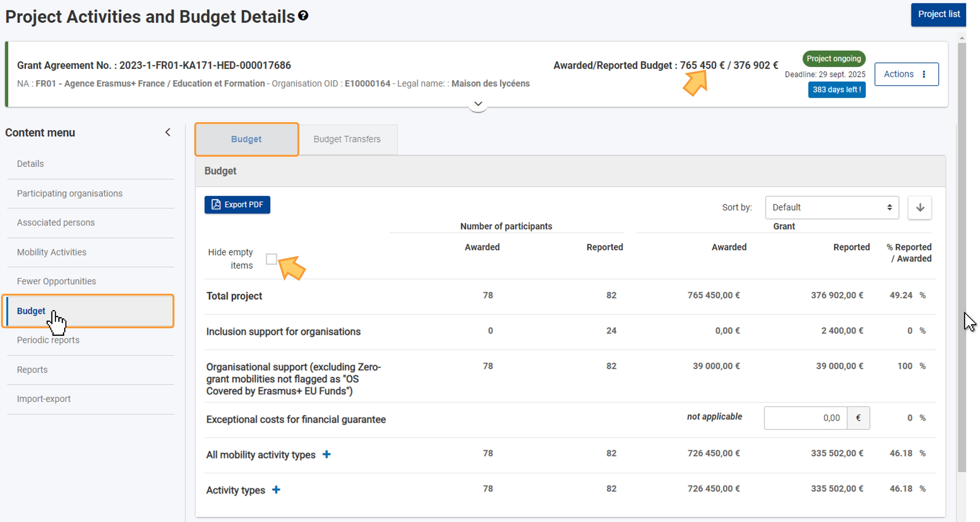Open Participating organisations menu item
Viewport: 980px width, 522px height.
91,194
